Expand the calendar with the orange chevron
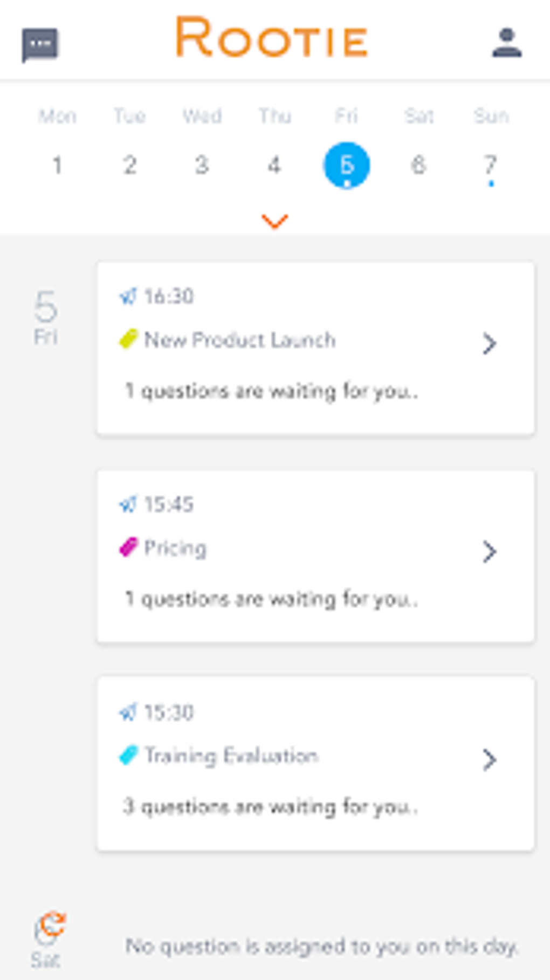The height and width of the screenshot is (980, 550). [274, 221]
